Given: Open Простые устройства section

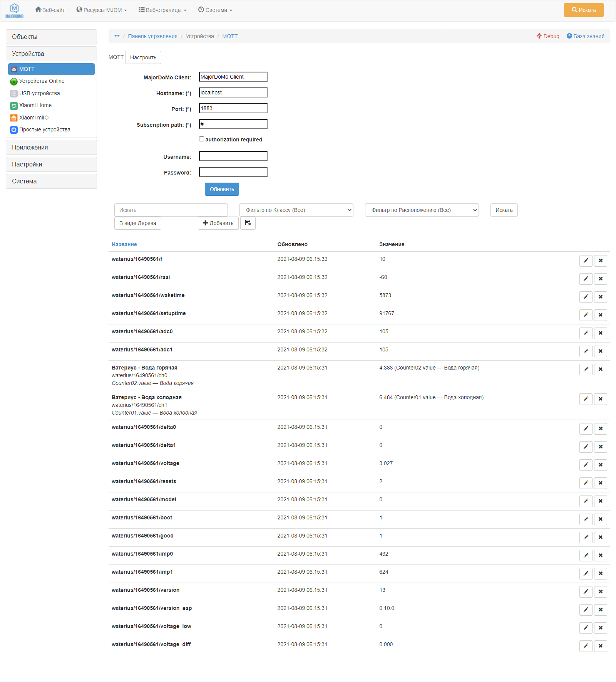Looking at the screenshot, I should tap(45, 129).
